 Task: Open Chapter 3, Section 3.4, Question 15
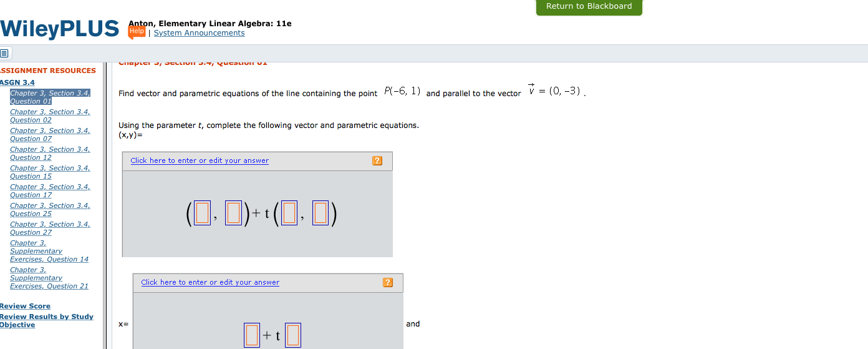tap(50, 172)
